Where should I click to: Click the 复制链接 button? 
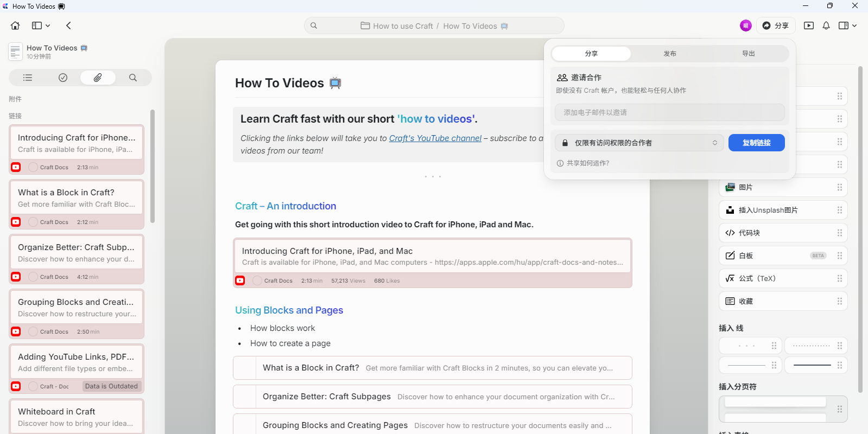(x=756, y=143)
